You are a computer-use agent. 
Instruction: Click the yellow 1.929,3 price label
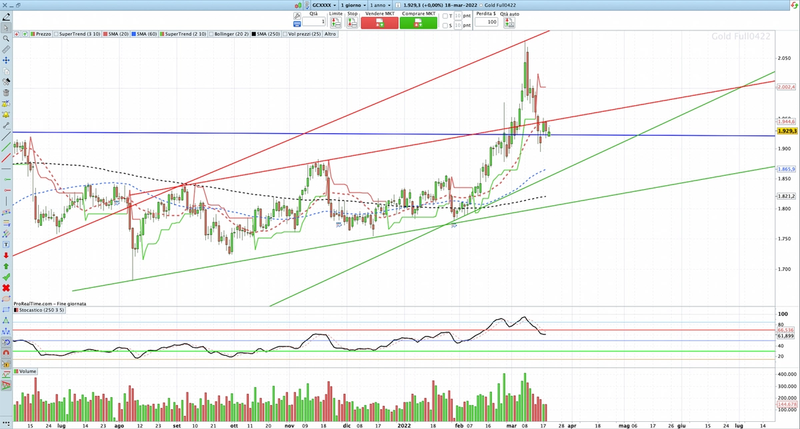click(x=787, y=131)
